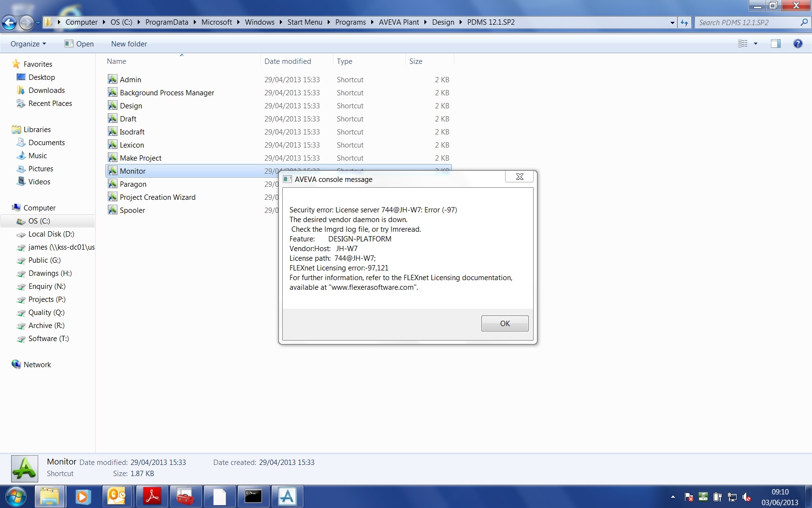Click Programs in the address breadcrumb
The height and width of the screenshot is (508, 812).
pos(350,22)
